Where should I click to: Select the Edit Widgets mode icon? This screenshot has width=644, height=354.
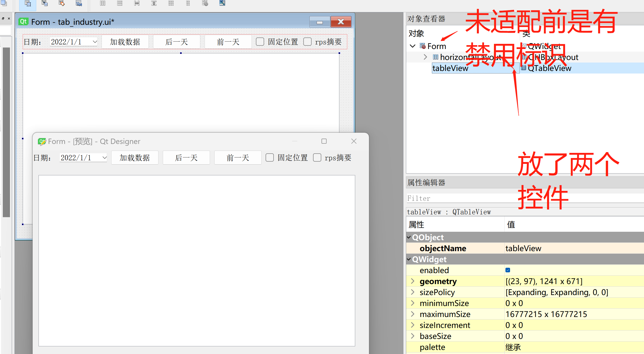tap(28, 4)
